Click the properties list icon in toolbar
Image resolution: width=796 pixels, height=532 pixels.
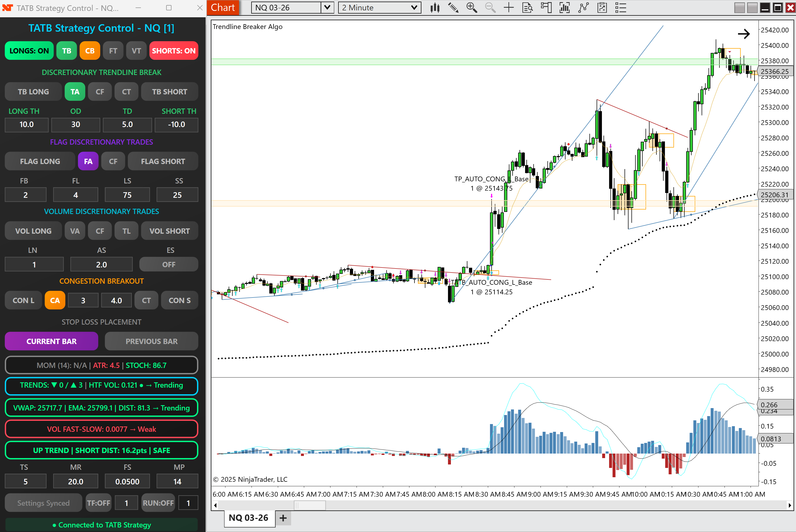tap(621, 7)
